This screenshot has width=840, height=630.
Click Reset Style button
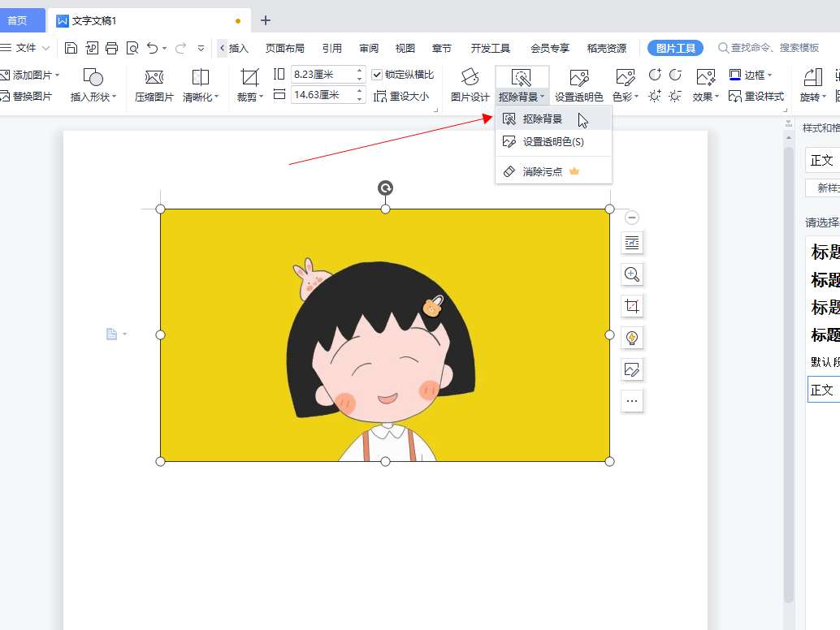pos(756,97)
